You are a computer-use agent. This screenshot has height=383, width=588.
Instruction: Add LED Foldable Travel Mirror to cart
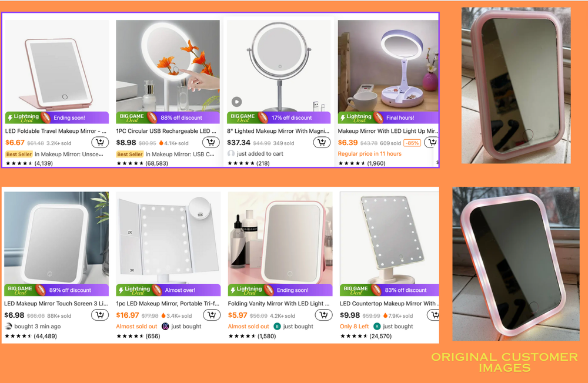pyautogui.click(x=100, y=142)
